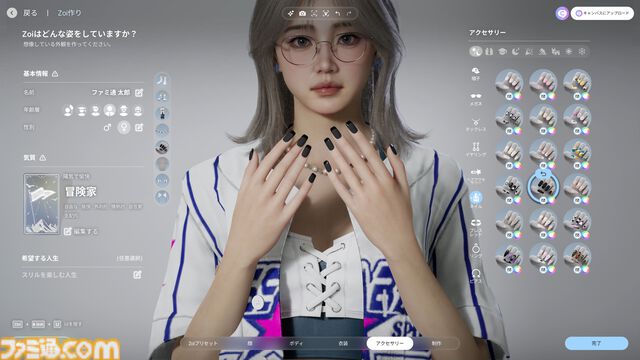Open the head slot in outfit strip
The image size is (640, 360).
[x=162, y=164]
